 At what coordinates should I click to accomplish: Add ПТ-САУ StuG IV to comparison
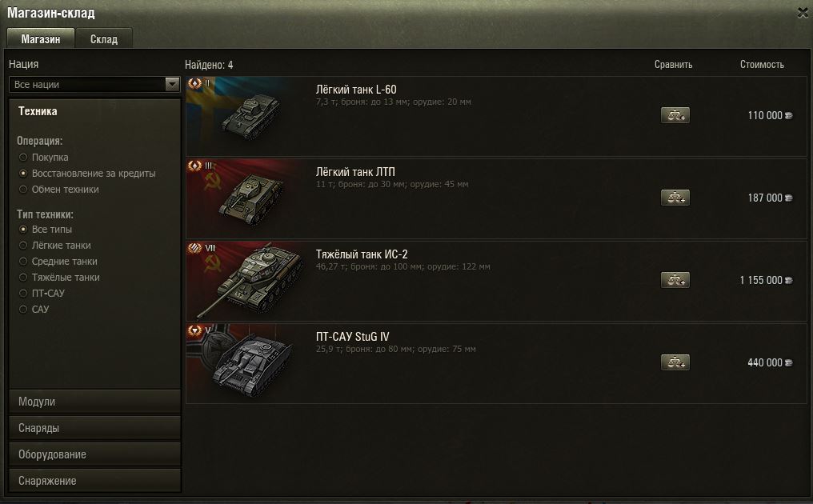coord(675,362)
